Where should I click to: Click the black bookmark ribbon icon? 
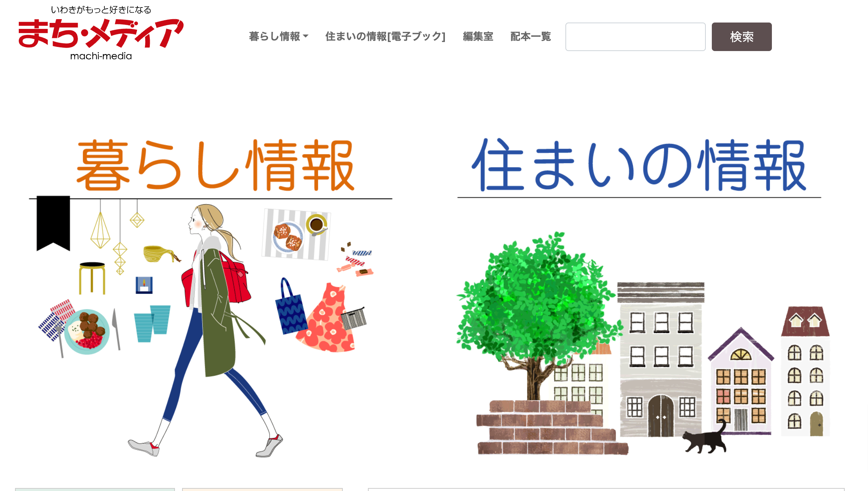[53, 223]
